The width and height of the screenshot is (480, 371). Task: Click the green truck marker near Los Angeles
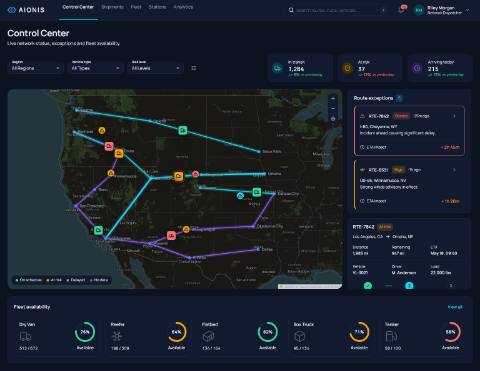pyautogui.click(x=98, y=230)
